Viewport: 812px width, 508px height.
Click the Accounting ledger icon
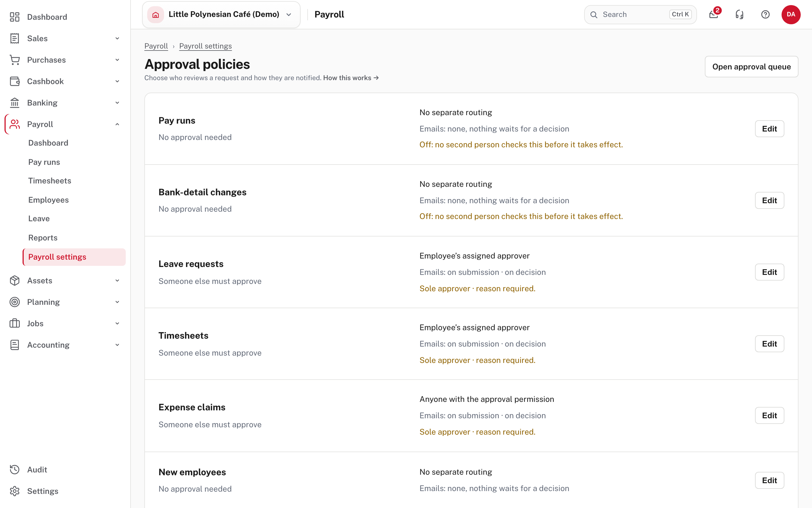14,345
